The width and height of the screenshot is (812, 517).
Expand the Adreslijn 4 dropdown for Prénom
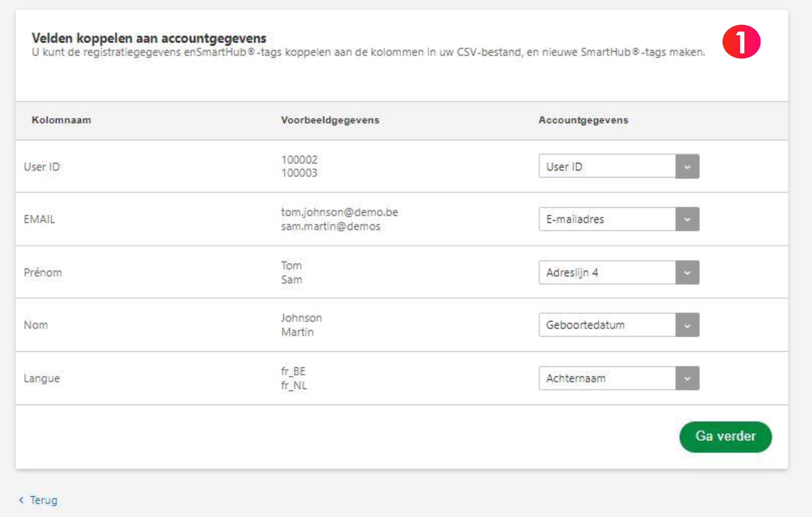pyautogui.click(x=619, y=272)
